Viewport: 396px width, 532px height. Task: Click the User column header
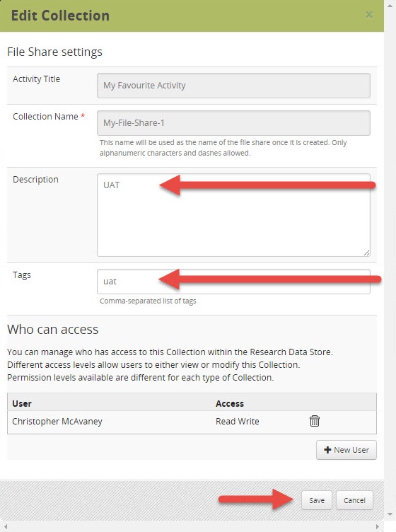click(22, 403)
